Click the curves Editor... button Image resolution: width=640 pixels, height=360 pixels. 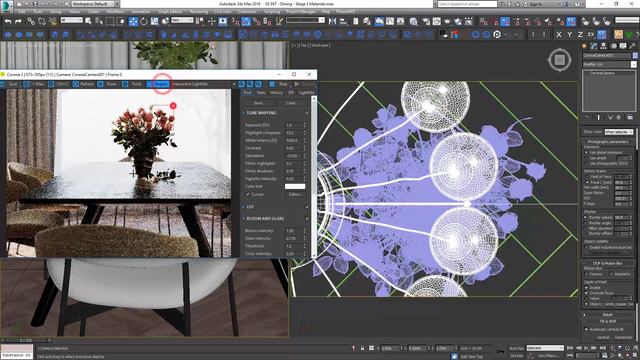(x=296, y=194)
